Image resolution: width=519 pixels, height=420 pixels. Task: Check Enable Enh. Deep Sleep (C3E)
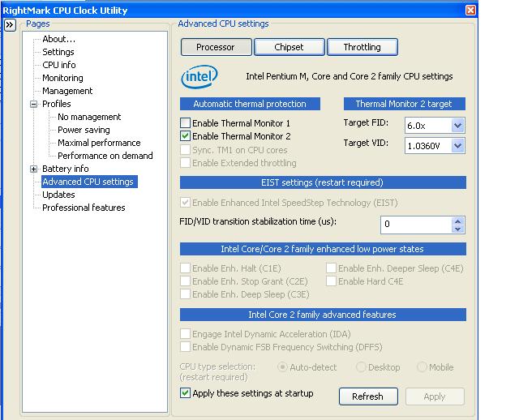pyautogui.click(x=185, y=294)
